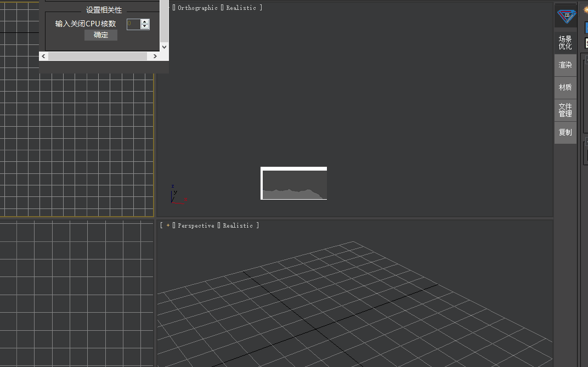
Task: Open the Orthographic viewport view menu
Action: [x=197, y=8]
